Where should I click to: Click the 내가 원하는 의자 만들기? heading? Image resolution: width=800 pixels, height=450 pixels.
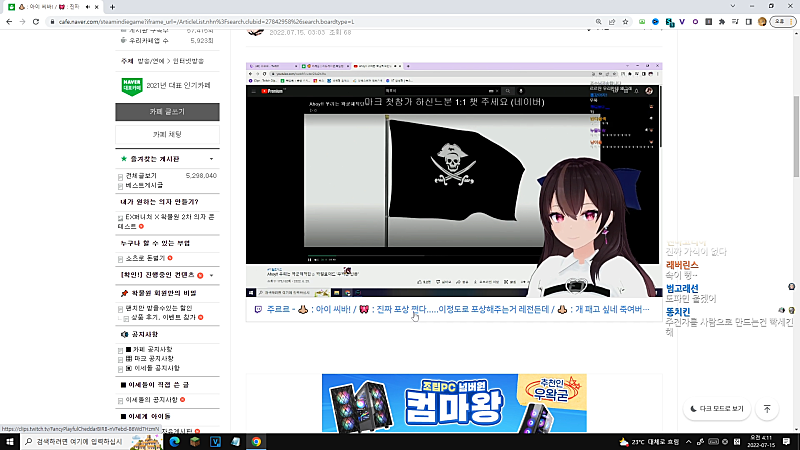(x=159, y=202)
